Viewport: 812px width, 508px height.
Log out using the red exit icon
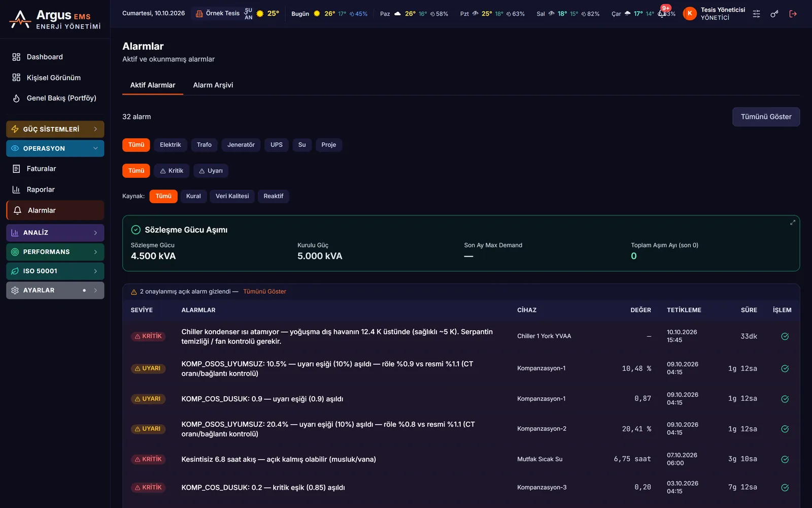(x=793, y=14)
